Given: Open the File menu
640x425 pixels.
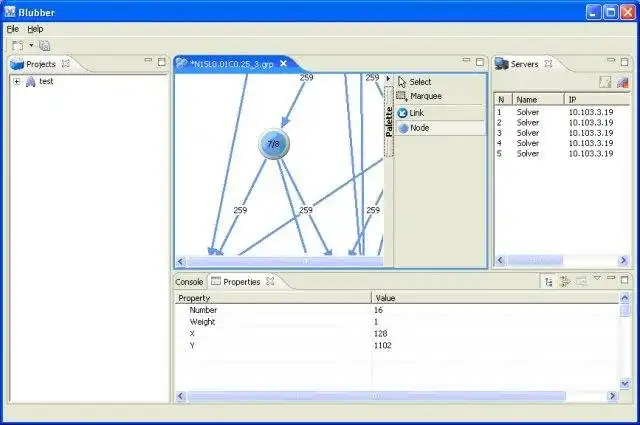Looking at the screenshot, I should pos(13,29).
